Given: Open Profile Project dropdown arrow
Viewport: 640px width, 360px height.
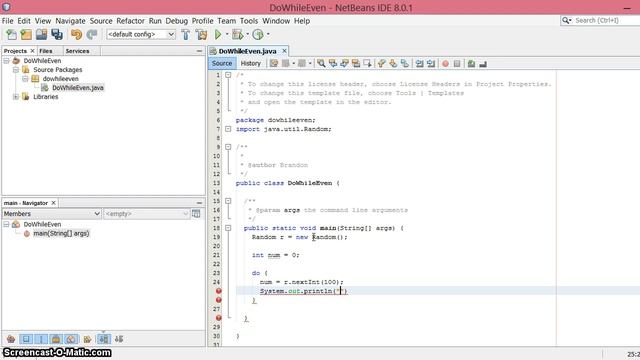Looking at the screenshot, I should point(268,34).
